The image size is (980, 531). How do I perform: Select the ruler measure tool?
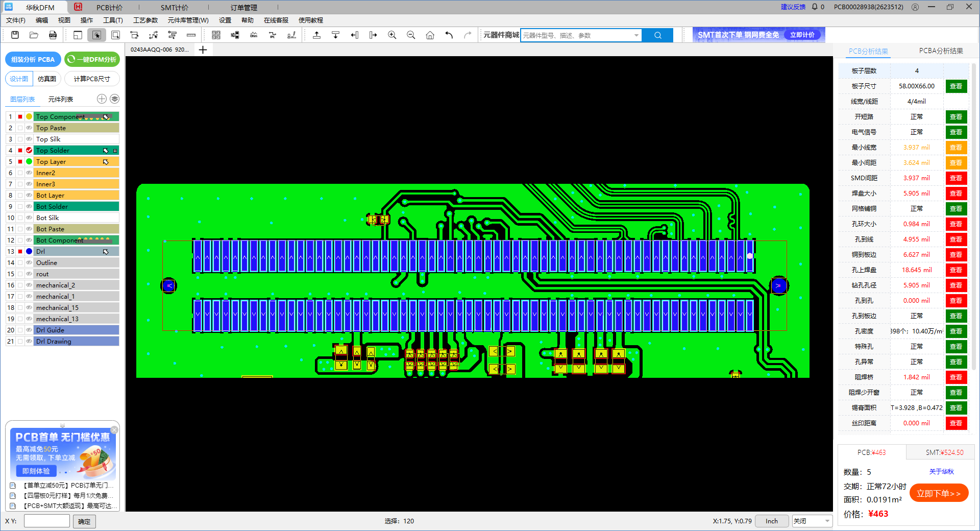(191, 35)
